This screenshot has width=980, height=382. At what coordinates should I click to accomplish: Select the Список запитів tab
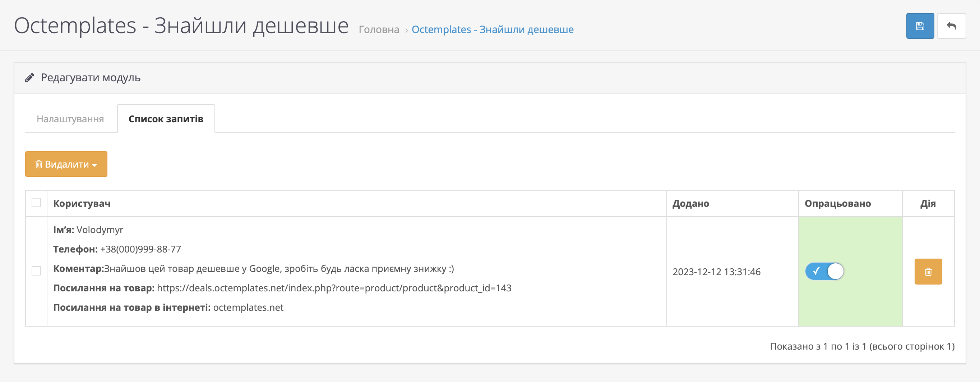click(166, 119)
